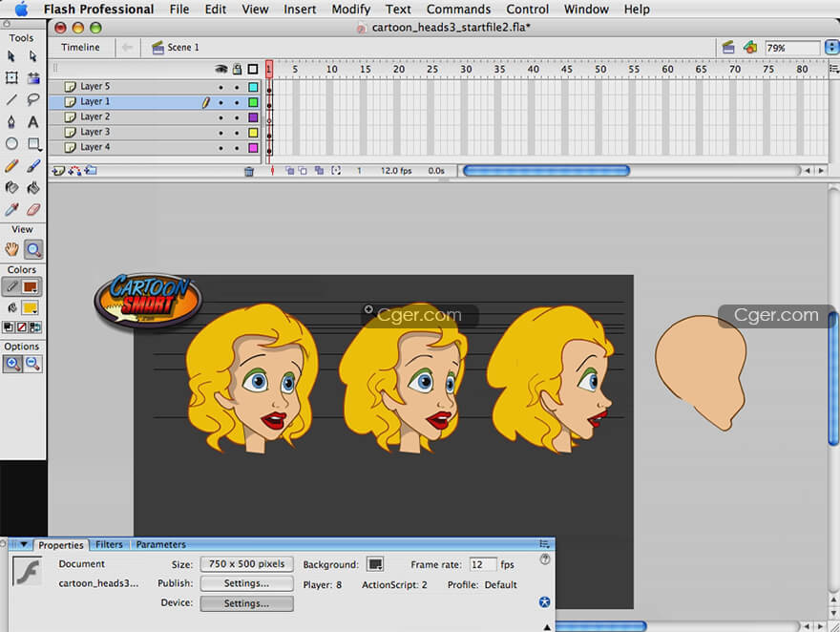Open the File menu

178,10
